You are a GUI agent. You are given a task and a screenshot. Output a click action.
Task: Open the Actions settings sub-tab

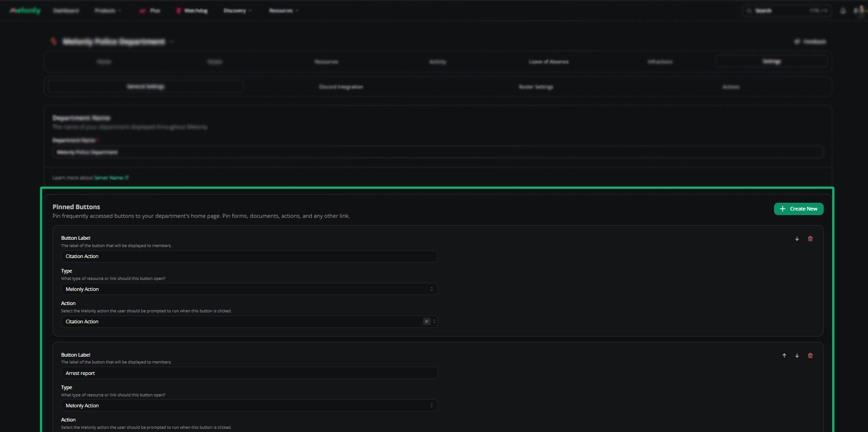pyautogui.click(x=731, y=87)
